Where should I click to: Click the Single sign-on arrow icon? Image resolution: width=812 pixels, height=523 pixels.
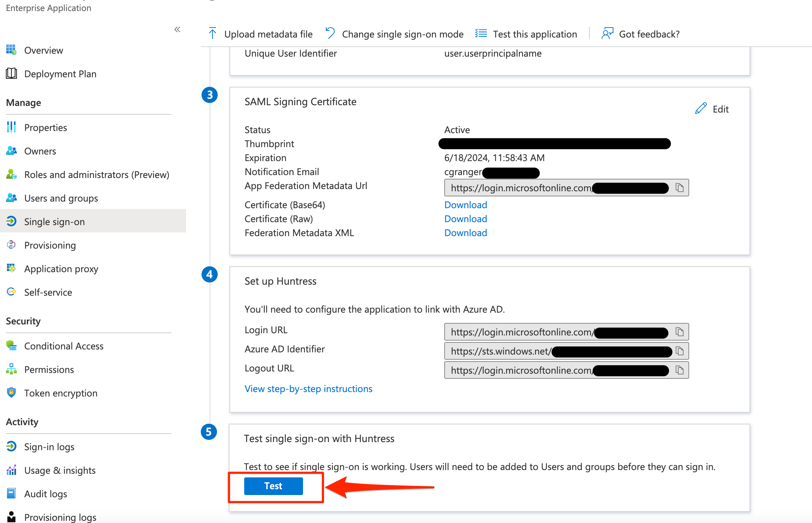tap(11, 221)
